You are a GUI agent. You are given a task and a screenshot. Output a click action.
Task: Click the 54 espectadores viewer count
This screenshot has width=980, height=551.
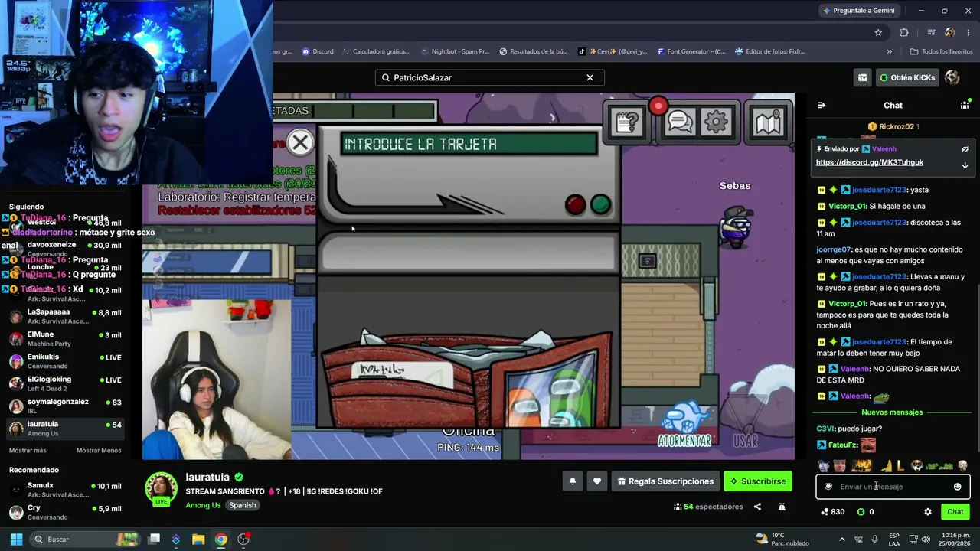708,507
